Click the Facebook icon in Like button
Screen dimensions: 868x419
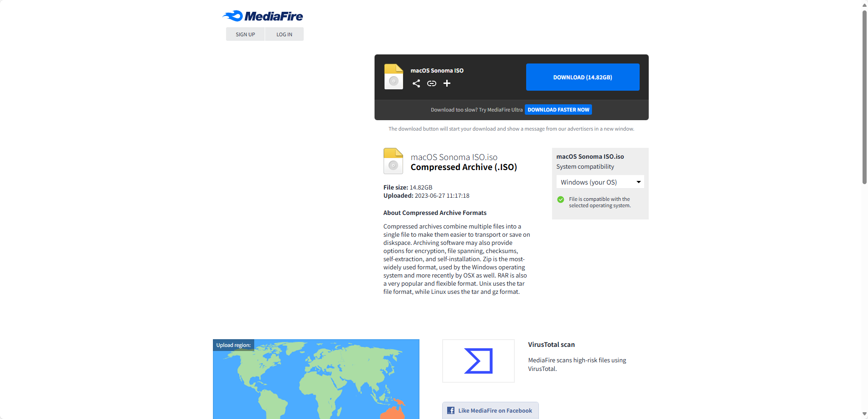click(x=451, y=410)
